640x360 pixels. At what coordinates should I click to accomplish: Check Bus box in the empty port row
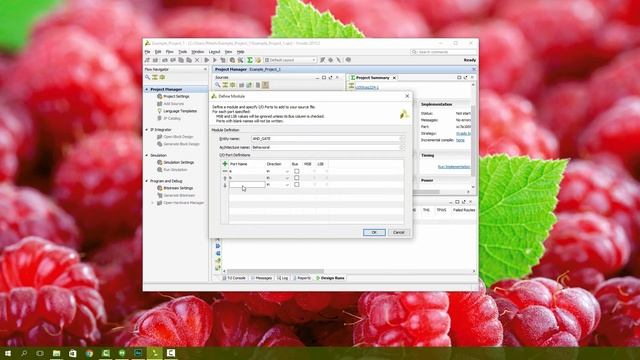[297, 185]
